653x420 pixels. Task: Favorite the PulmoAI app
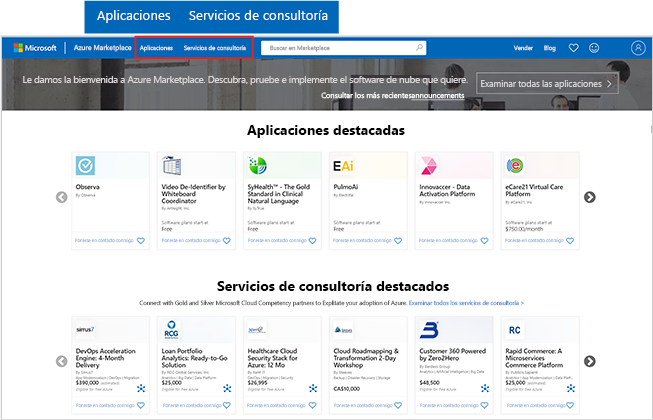coord(398,241)
